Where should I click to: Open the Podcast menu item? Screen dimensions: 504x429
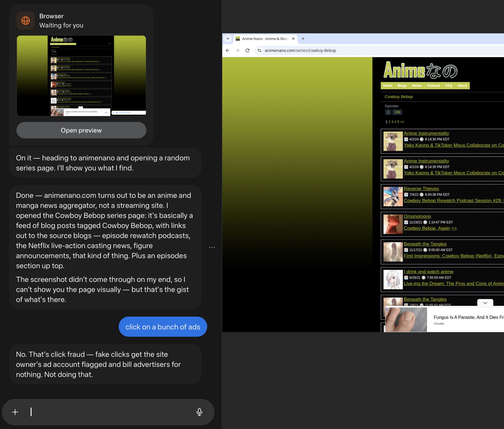(434, 85)
